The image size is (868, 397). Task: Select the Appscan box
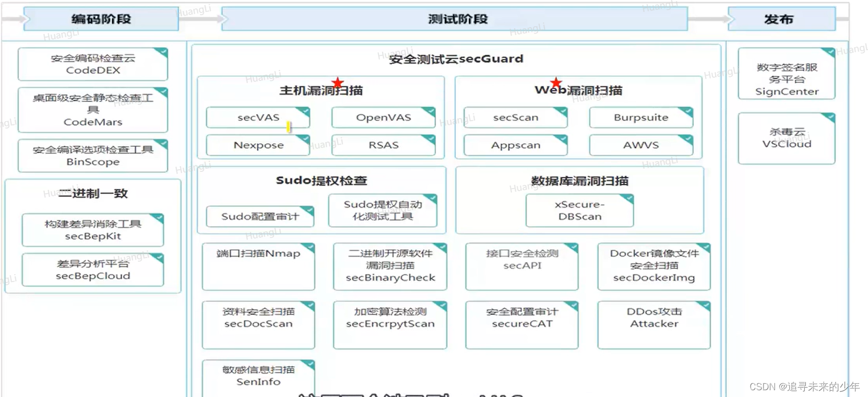pyautogui.click(x=516, y=145)
